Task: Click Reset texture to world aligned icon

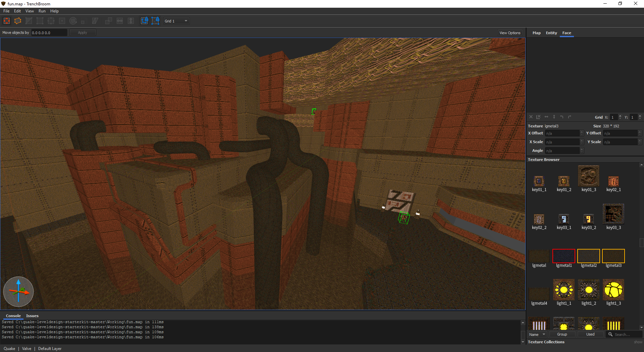Action: click(x=538, y=117)
